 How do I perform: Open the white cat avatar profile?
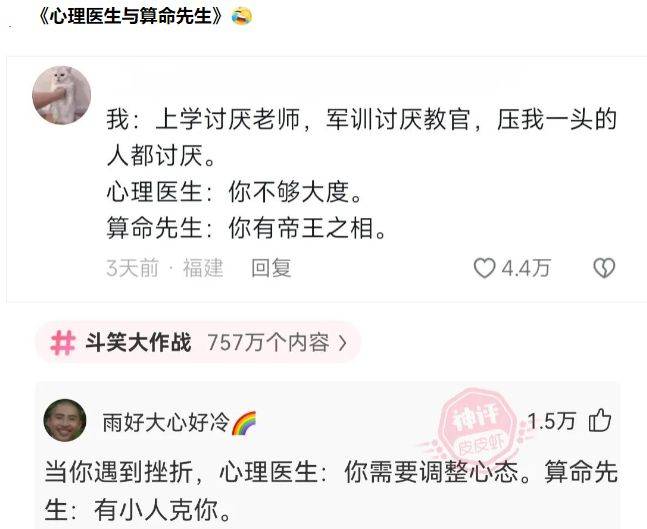(x=61, y=95)
